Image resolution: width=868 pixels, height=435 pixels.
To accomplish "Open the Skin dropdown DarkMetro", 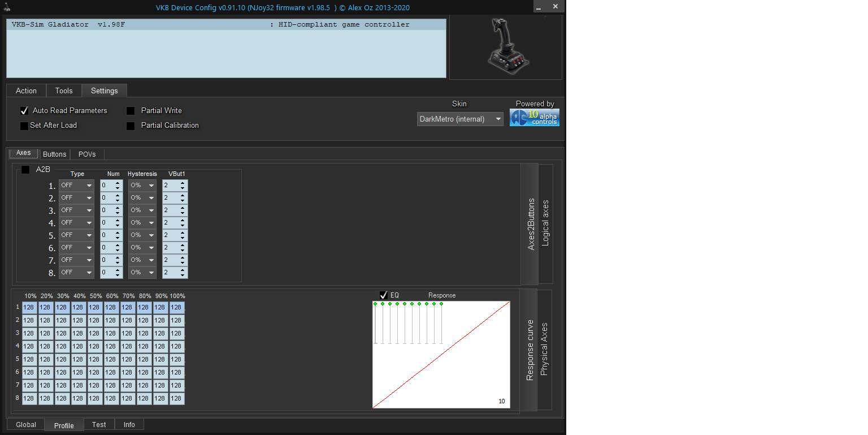I will [x=460, y=119].
